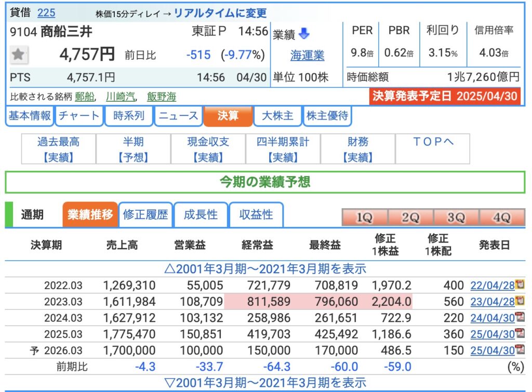
Task: Switch to the 基本情報 tab
Action: [x=30, y=116]
